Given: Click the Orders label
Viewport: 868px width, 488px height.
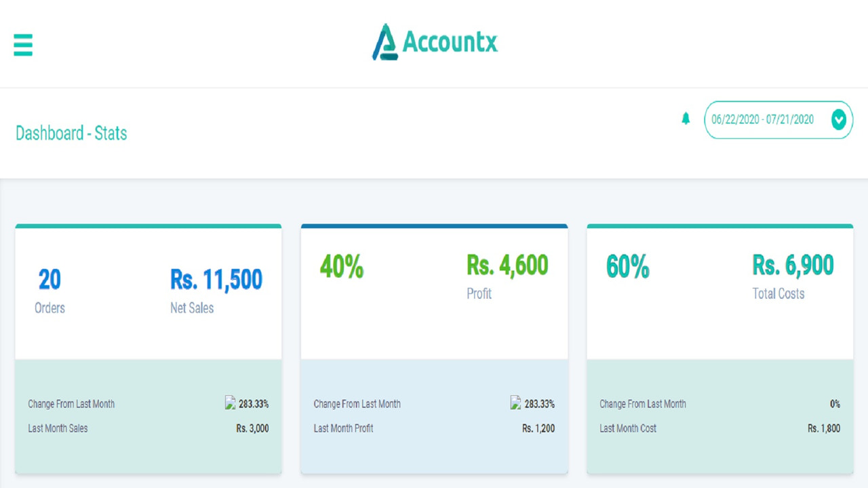Looking at the screenshot, I should pyautogui.click(x=50, y=308).
